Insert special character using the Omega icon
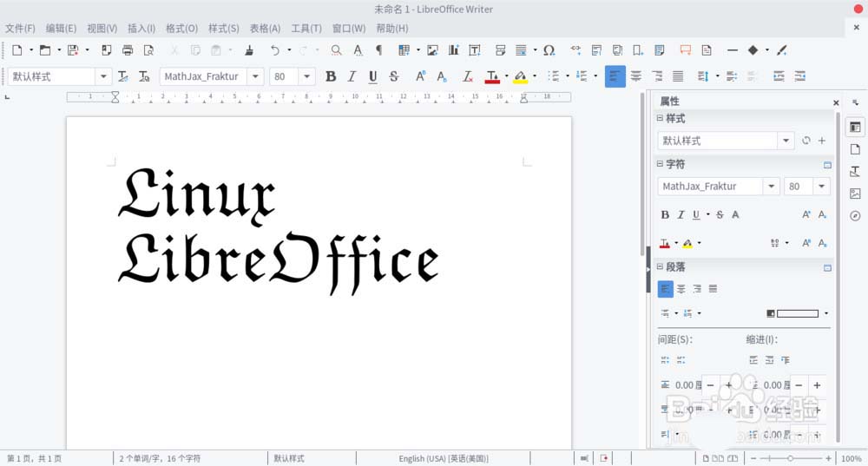868x466 pixels. click(x=549, y=50)
